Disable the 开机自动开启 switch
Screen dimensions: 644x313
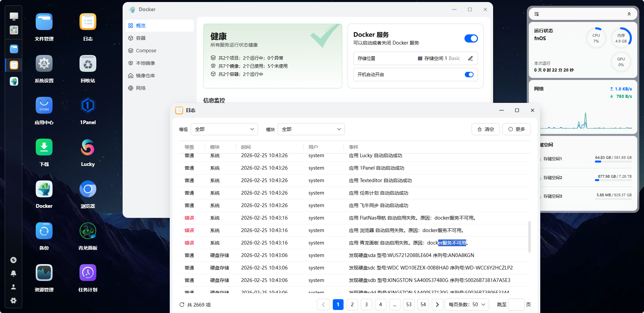pyautogui.click(x=469, y=75)
